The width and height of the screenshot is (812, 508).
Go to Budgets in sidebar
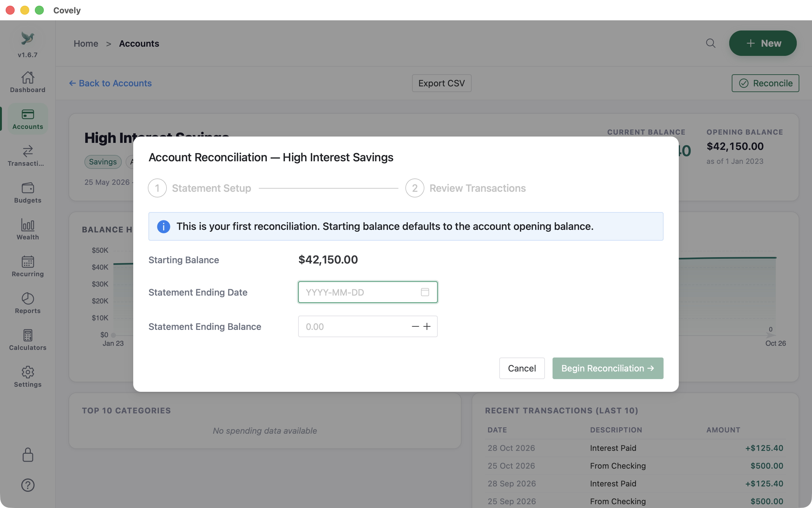click(28, 192)
